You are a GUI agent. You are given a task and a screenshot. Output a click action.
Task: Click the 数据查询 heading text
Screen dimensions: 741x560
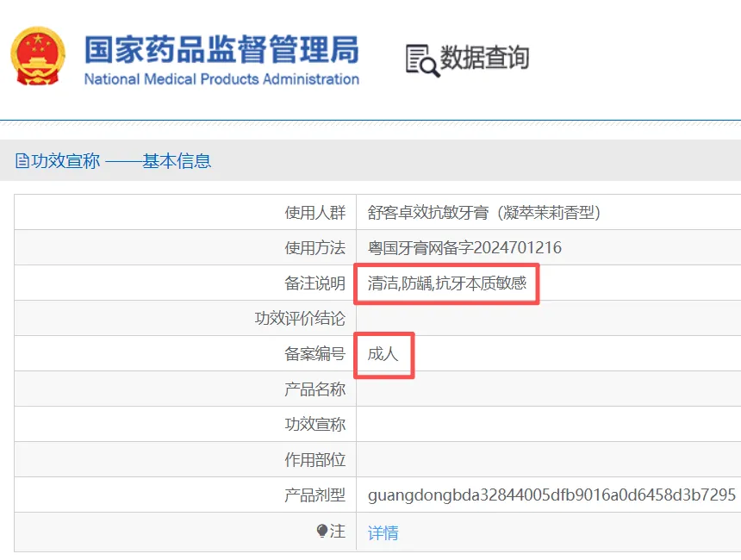(x=484, y=58)
